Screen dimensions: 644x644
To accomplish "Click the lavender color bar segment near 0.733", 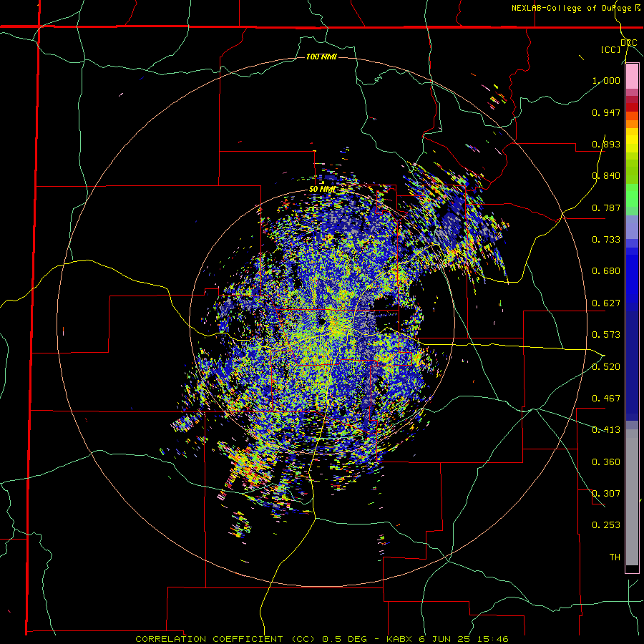I will pyautogui.click(x=632, y=228).
